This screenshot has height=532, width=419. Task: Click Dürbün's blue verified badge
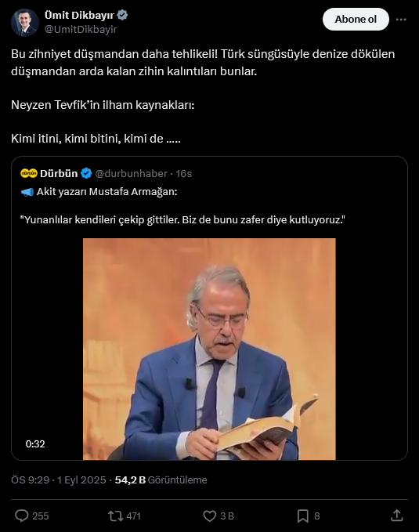point(86,173)
